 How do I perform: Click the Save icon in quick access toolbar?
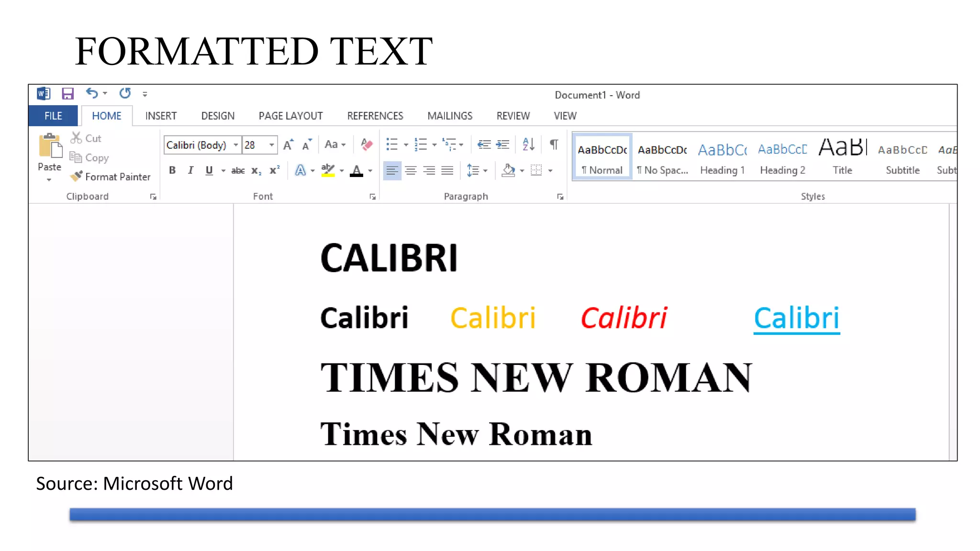(x=67, y=94)
